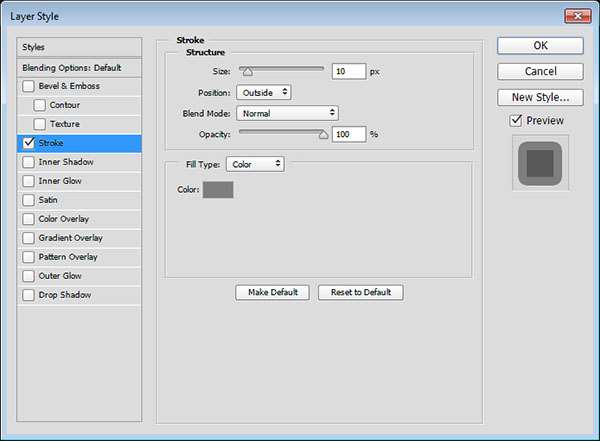Enable the Drop Shadow checkbox
600x441 pixels.
(x=27, y=295)
